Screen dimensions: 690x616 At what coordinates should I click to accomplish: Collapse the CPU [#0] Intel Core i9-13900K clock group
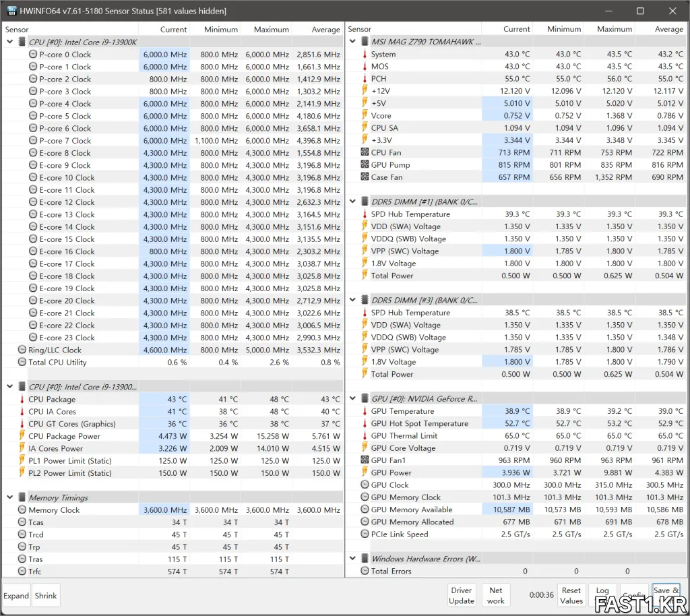click(9, 42)
